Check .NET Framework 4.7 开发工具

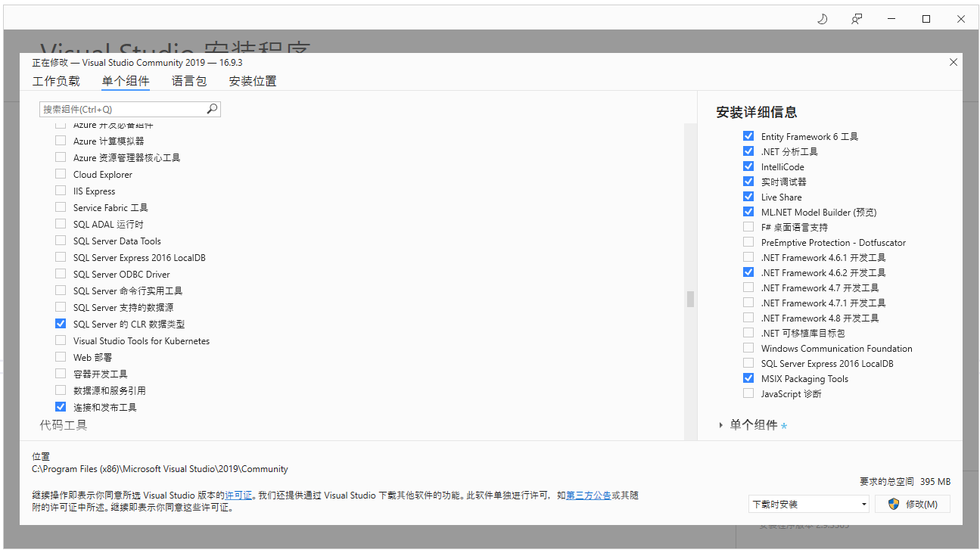(748, 287)
